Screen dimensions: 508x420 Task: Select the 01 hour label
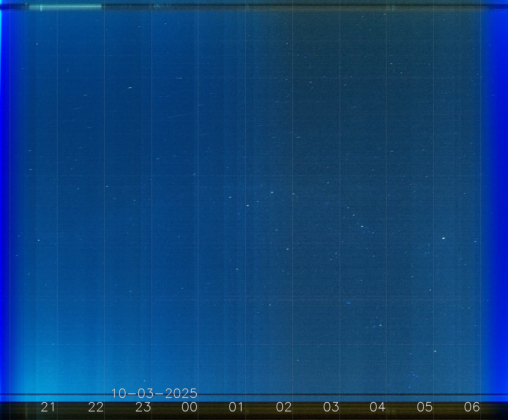click(236, 407)
